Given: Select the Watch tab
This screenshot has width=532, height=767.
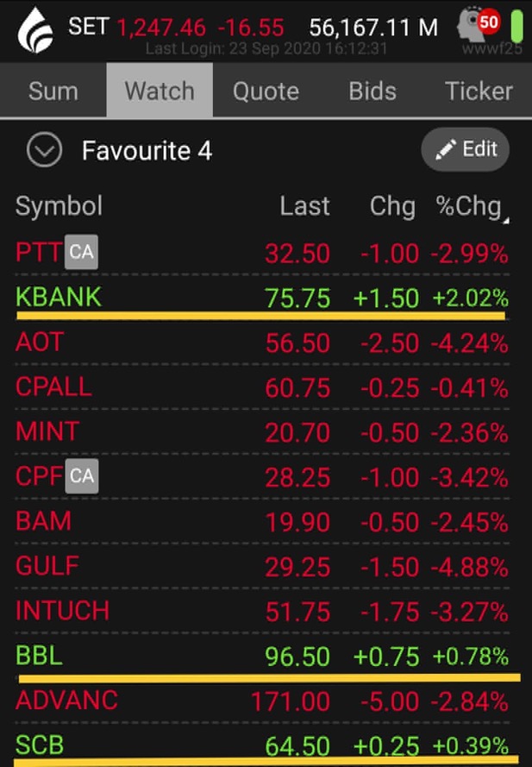Looking at the screenshot, I should coord(160,91).
